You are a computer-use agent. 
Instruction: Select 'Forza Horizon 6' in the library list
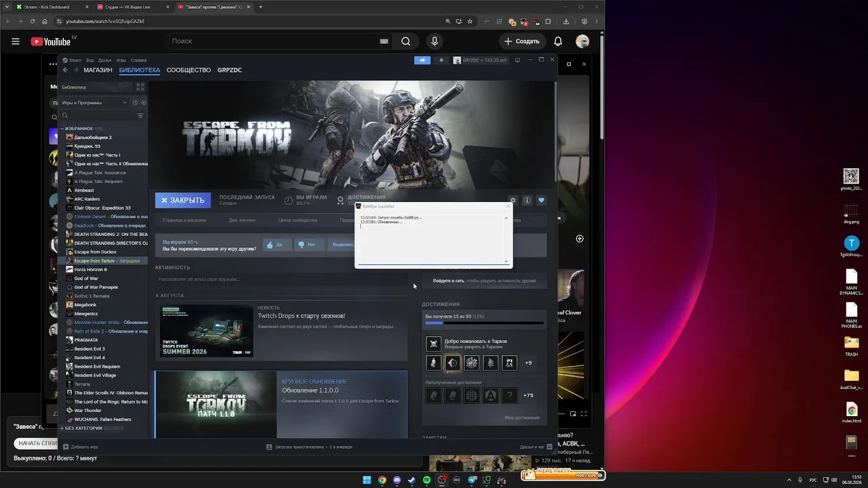click(91, 270)
